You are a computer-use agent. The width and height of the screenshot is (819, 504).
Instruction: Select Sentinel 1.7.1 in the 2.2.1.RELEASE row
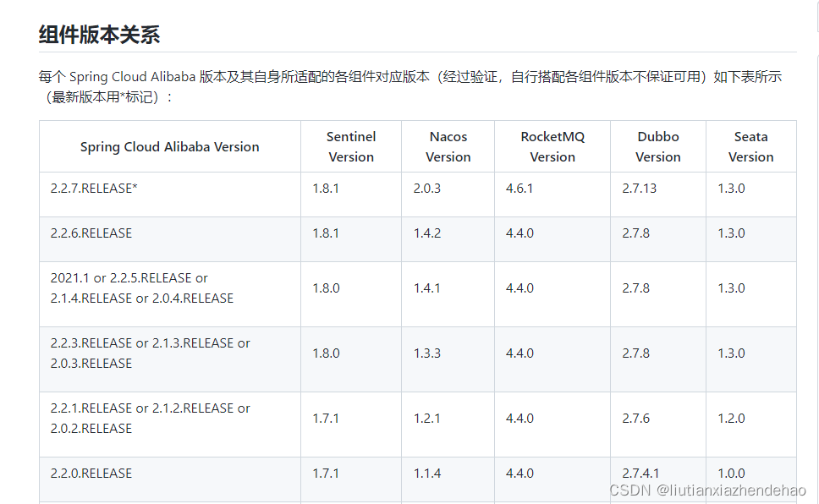point(326,419)
